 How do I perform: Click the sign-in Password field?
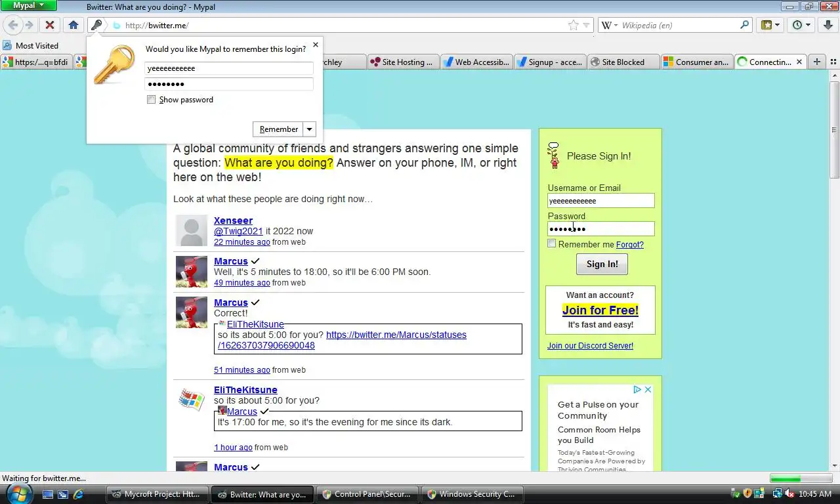point(601,229)
